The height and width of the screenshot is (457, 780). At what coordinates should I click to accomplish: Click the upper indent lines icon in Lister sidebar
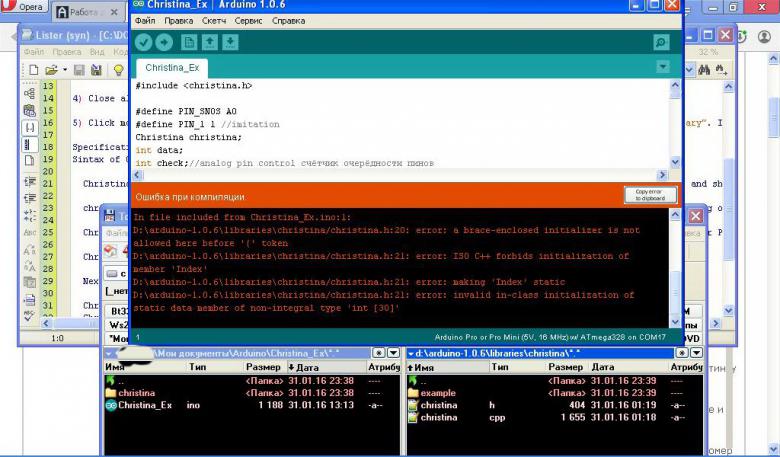pyautogui.click(x=30, y=182)
